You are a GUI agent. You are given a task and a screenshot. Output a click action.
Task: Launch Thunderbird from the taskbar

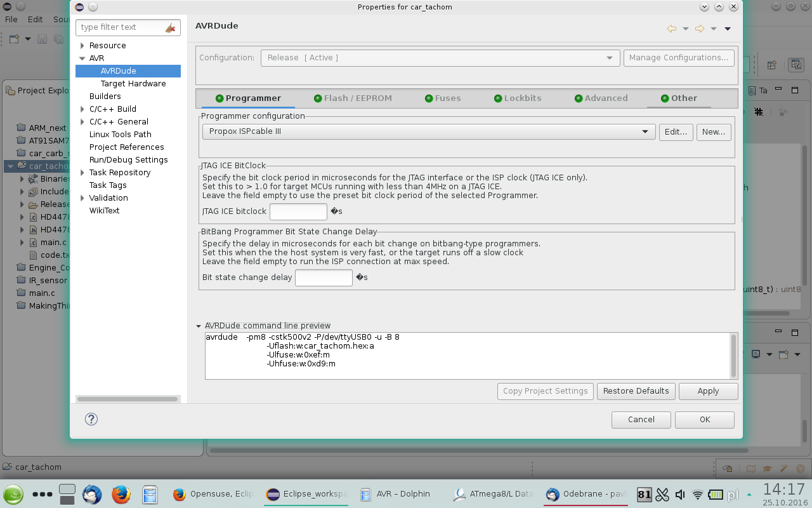[x=92, y=494]
